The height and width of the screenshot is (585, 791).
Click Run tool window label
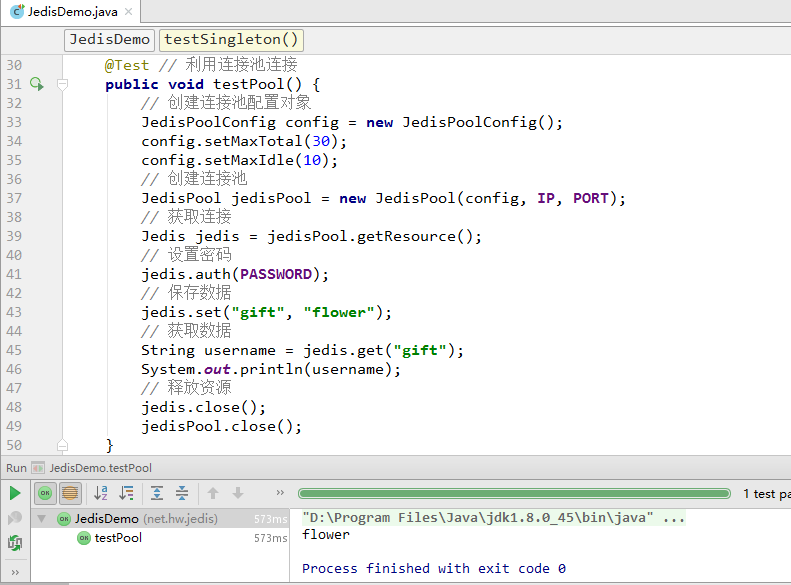16,468
